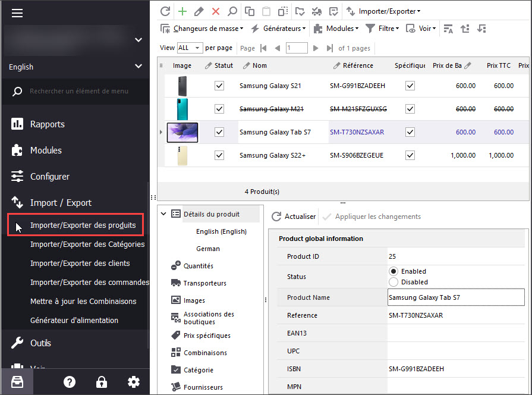
Task: Open grid column options icon left of Image header
Action: pos(161,65)
